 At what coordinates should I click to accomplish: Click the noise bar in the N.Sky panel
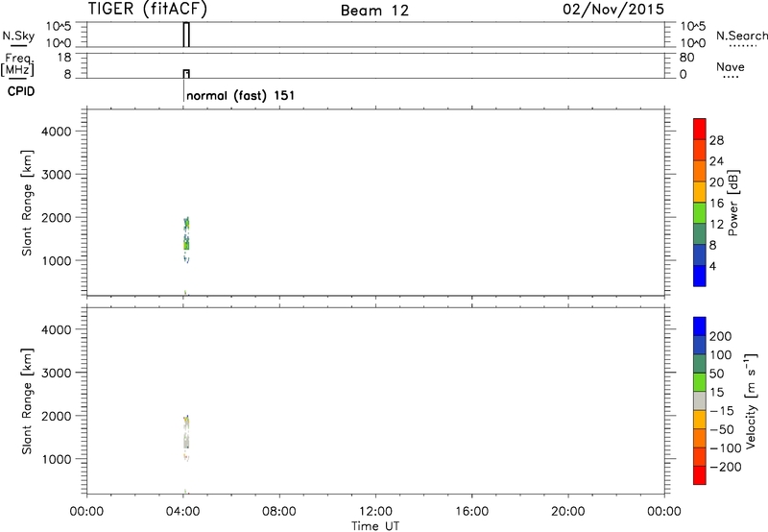click(186, 35)
